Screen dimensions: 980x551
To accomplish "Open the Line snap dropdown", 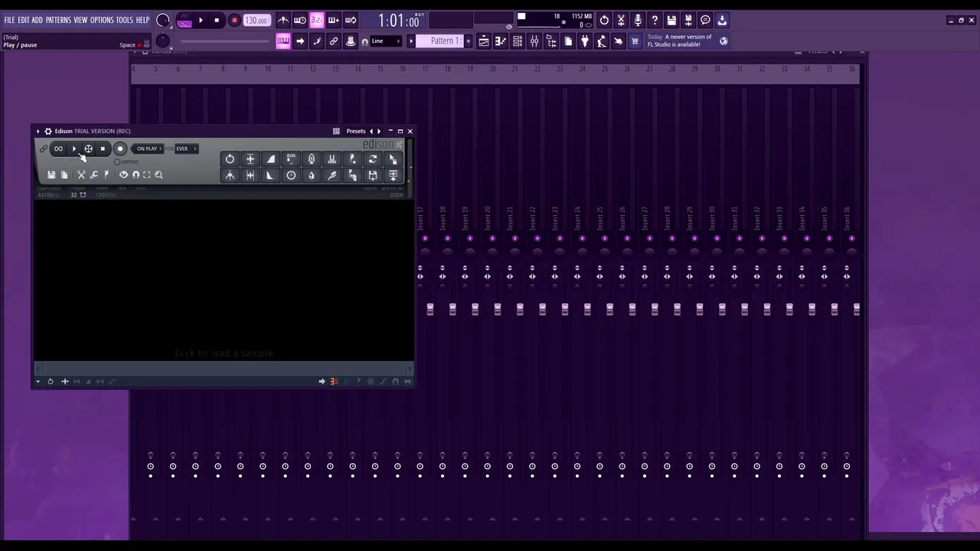I will pyautogui.click(x=387, y=41).
